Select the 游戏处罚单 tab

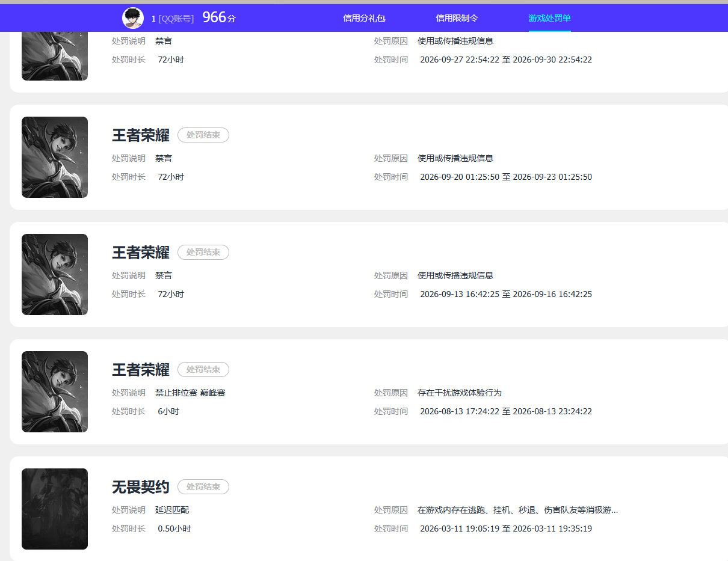coord(550,18)
